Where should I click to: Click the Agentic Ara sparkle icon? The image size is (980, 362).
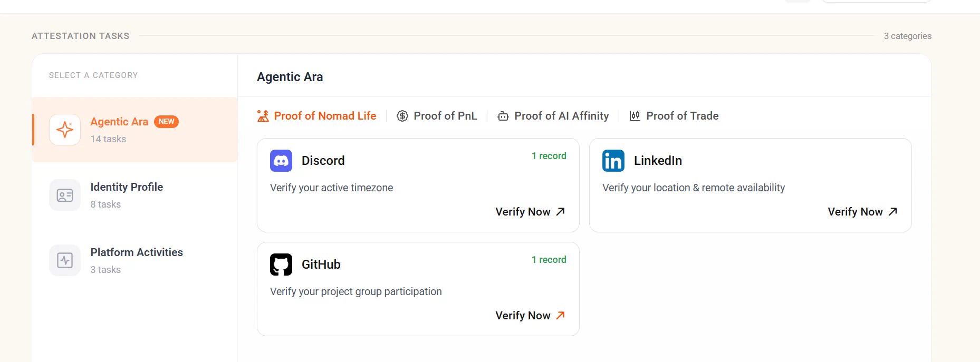click(65, 130)
